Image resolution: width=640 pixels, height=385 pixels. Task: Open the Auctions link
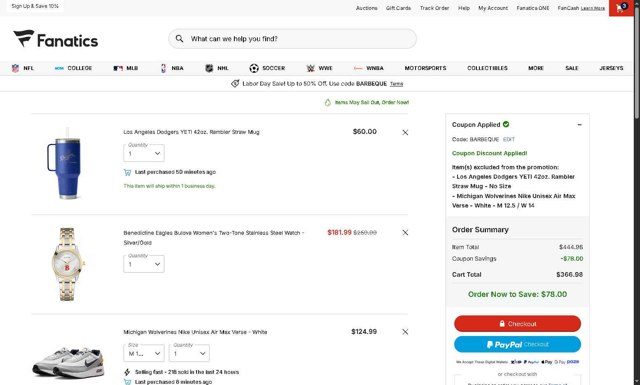(x=367, y=8)
